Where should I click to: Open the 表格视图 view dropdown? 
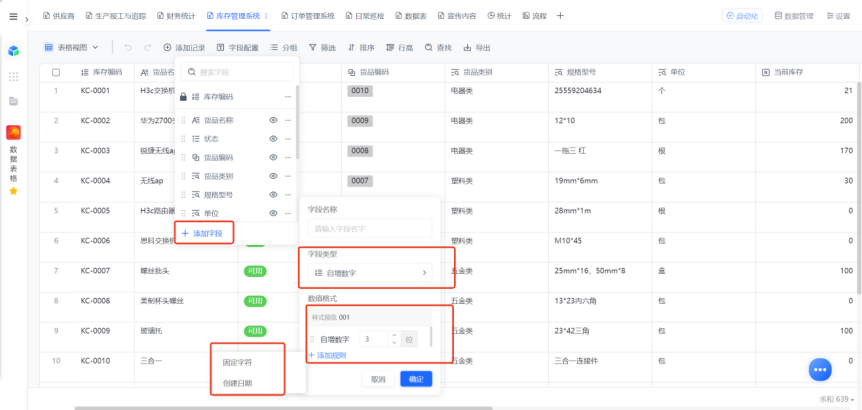(x=71, y=47)
